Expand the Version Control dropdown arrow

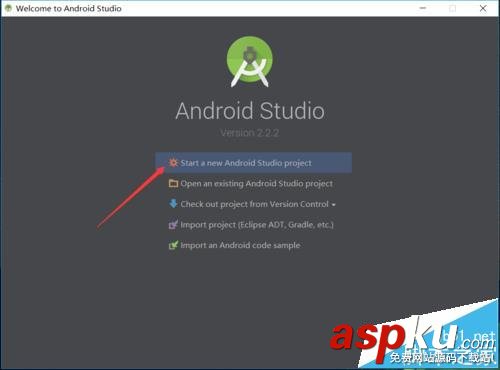(333, 205)
